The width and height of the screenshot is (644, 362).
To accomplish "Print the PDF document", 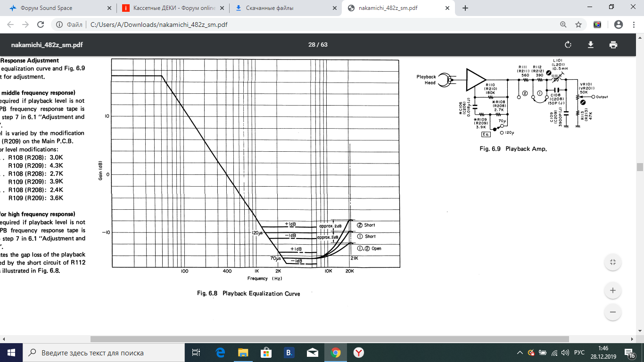I will (x=613, y=45).
